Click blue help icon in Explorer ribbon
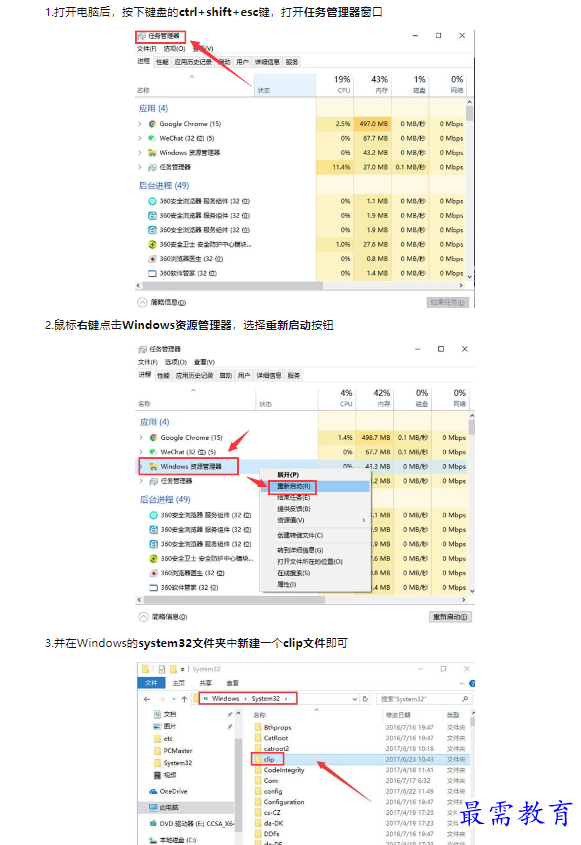581x845 pixels. 472,683
